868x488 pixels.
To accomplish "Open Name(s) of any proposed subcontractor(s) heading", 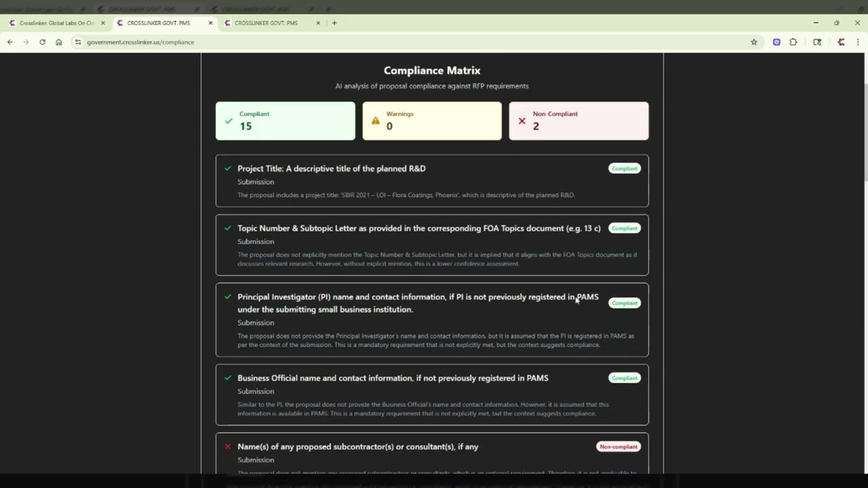I will pyautogui.click(x=358, y=447).
